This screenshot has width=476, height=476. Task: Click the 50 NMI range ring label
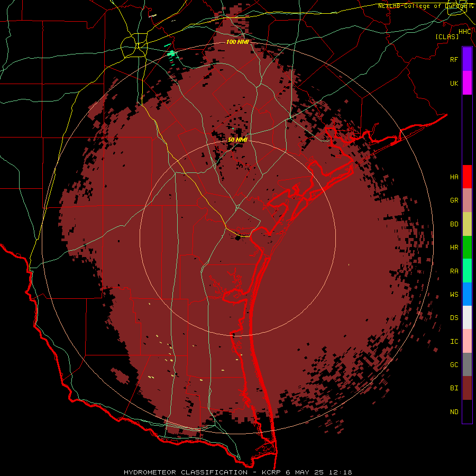tap(237, 140)
